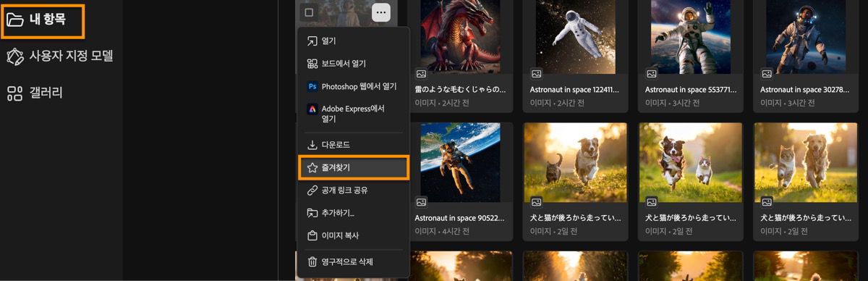Screen dimensions: 868x281
Task: Choose 열기 from the context menu
Action: click(354, 41)
